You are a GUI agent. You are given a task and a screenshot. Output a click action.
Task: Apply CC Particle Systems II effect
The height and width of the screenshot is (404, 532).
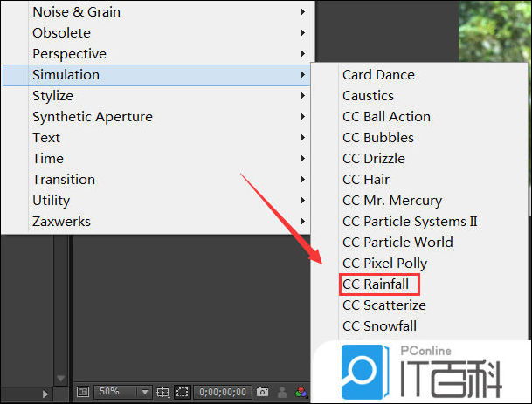click(410, 222)
